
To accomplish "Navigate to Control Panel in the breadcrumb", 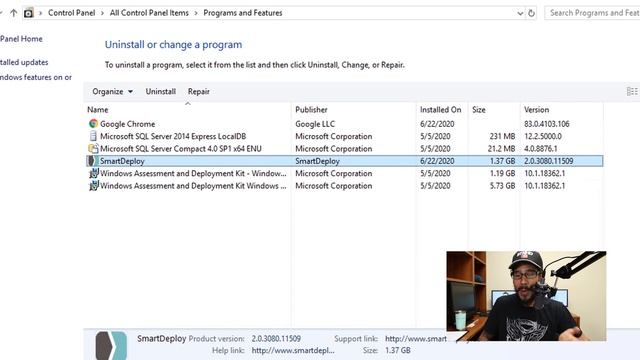I will [71, 13].
